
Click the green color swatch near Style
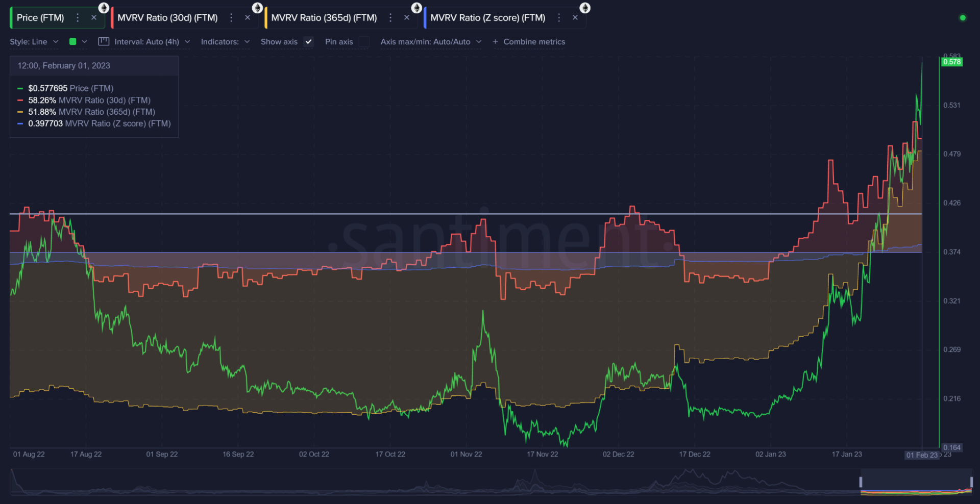[x=72, y=41]
